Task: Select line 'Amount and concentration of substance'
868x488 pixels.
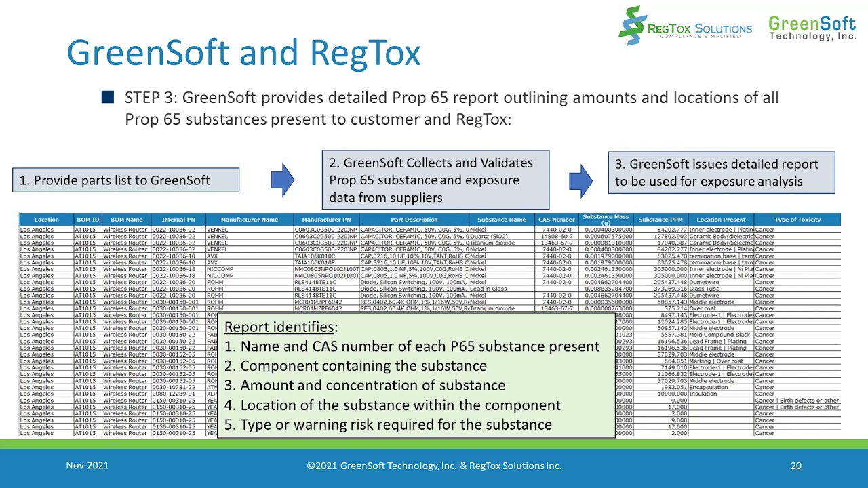Action: (x=365, y=385)
